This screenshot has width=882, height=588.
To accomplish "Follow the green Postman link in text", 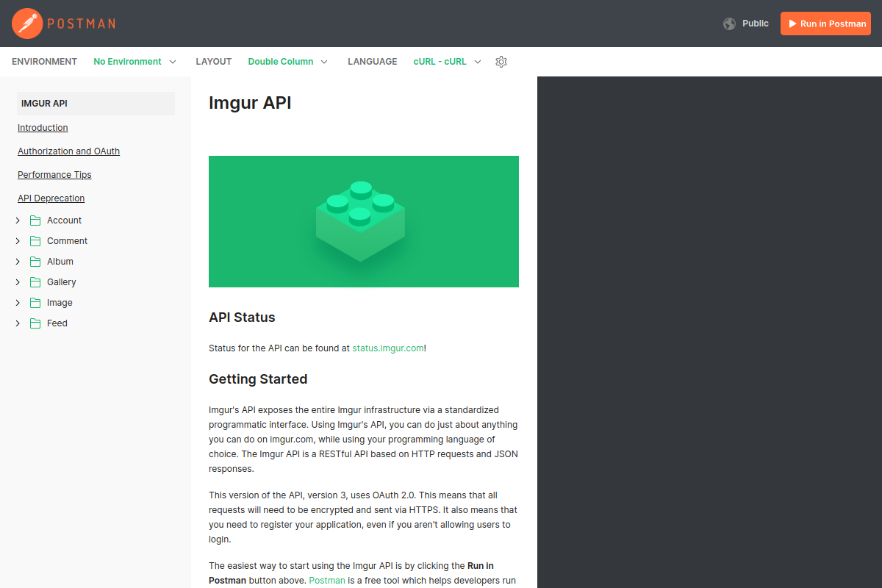I will click(x=327, y=581).
